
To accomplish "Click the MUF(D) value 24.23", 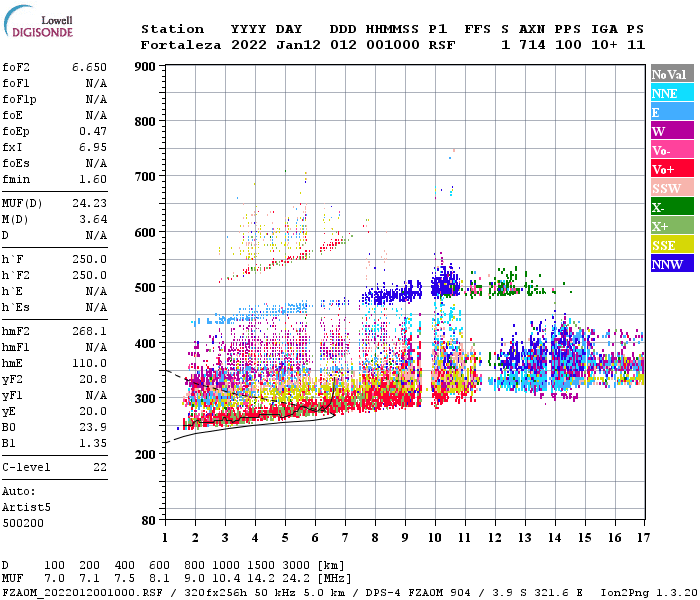I will pos(89,204).
